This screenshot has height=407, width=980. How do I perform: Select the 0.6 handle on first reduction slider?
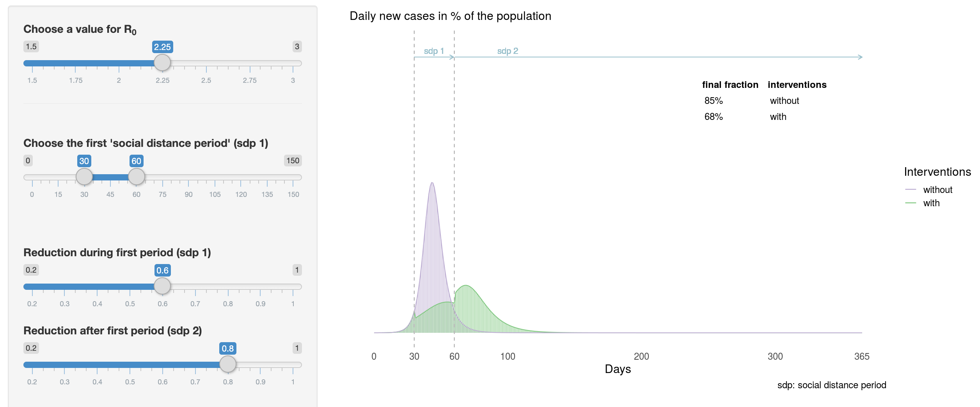163,286
